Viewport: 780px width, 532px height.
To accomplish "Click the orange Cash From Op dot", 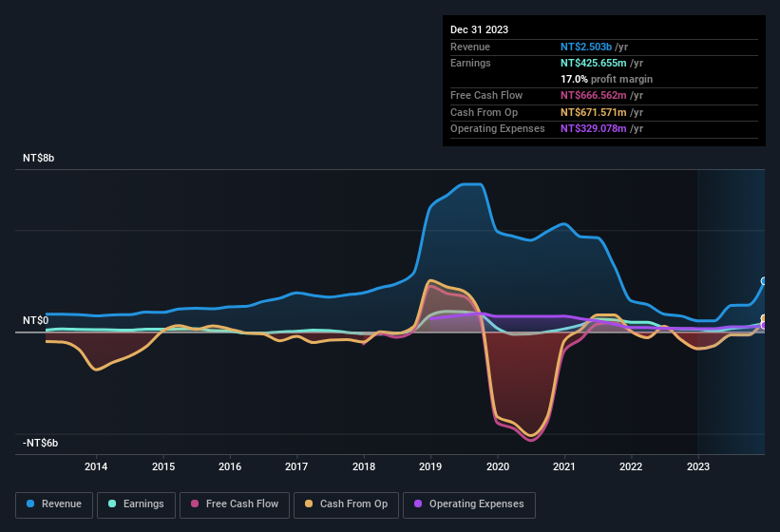I will click(x=310, y=504).
